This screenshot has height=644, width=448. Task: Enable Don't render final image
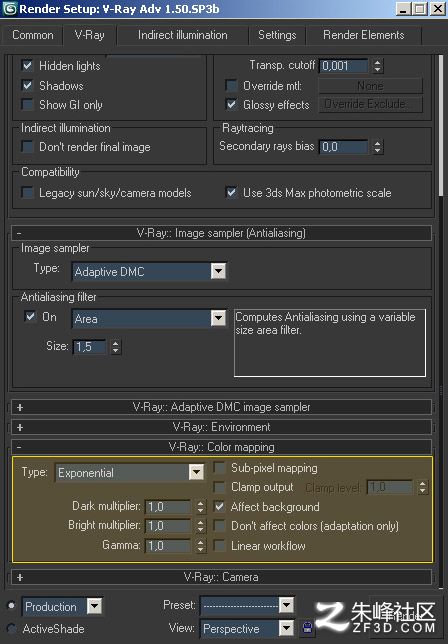pyautogui.click(x=28, y=147)
